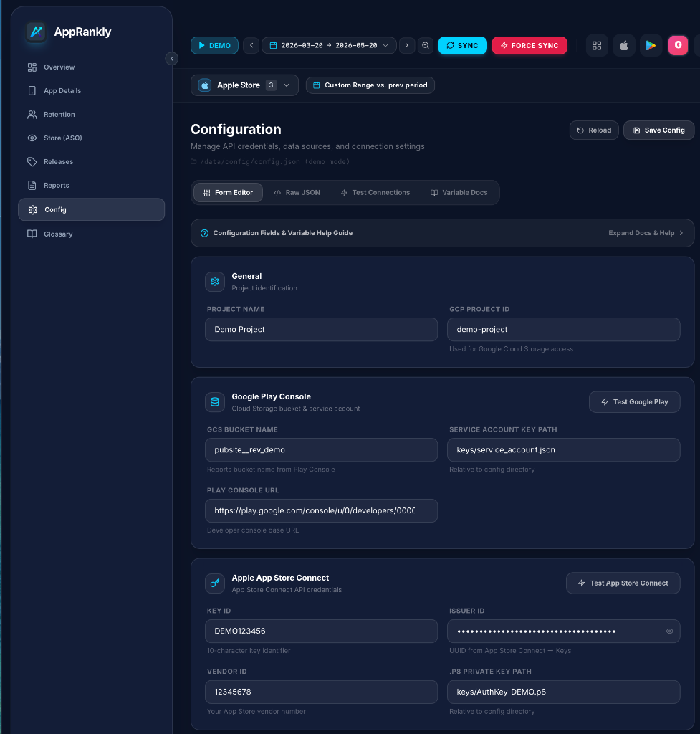The image size is (700, 734).
Task: Click the help guide question mark icon
Action: click(x=204, y=233)
